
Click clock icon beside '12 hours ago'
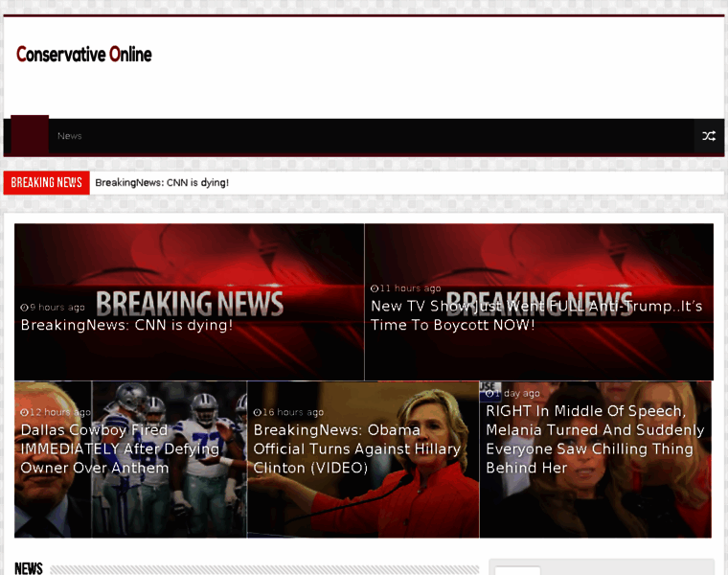tap(24, 412)
